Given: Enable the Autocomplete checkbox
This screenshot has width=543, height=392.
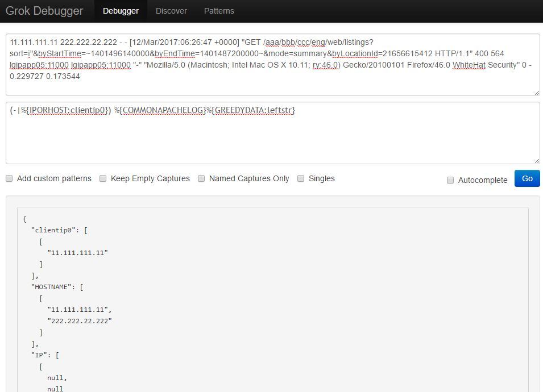Looking at the screenshot, I should (x=450, y=180).
